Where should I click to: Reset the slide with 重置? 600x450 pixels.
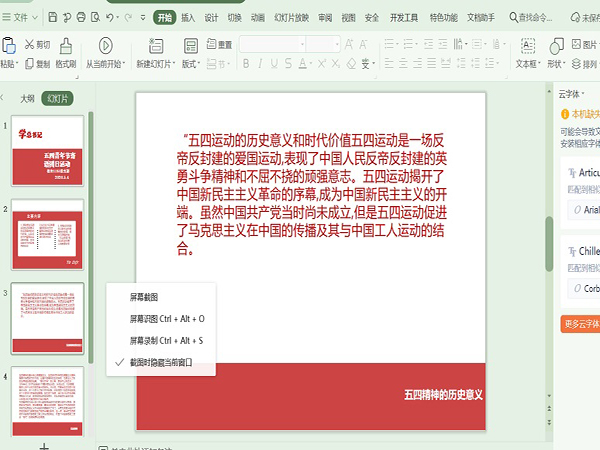(220, 44)
